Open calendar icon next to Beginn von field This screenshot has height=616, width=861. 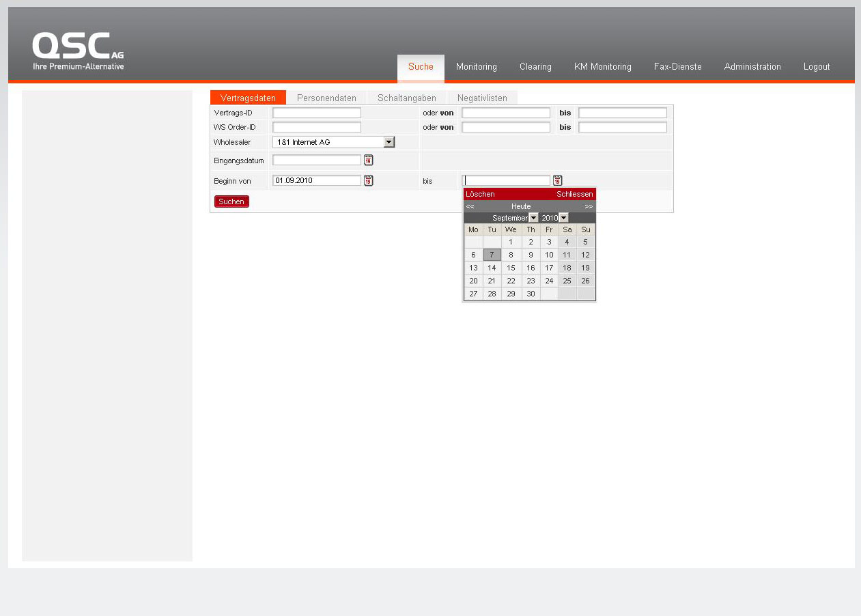coord(369,180)
